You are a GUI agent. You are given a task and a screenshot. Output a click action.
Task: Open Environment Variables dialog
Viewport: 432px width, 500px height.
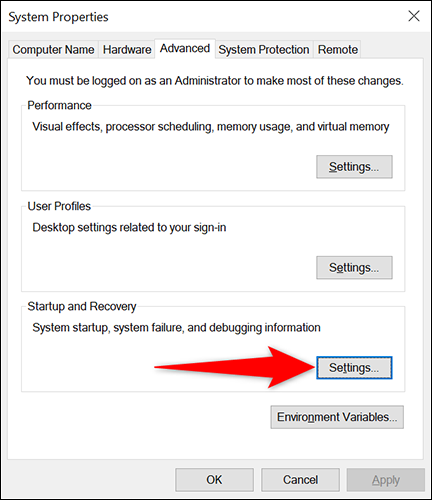[337, 417]
